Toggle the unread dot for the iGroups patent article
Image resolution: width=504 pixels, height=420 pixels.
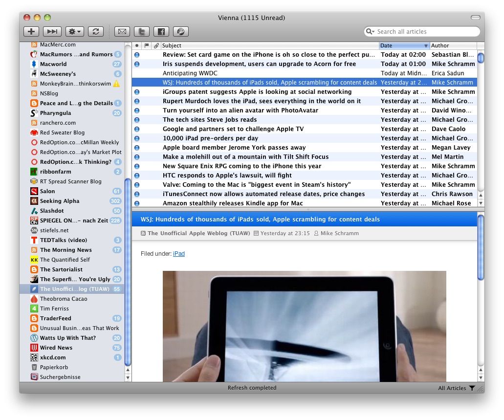tap(137, 92)
